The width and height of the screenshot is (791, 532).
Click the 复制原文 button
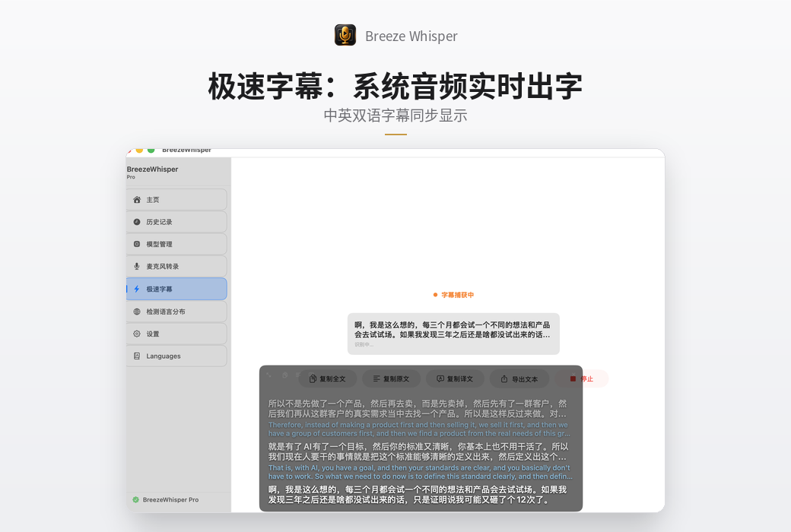[x=391, y=378]
